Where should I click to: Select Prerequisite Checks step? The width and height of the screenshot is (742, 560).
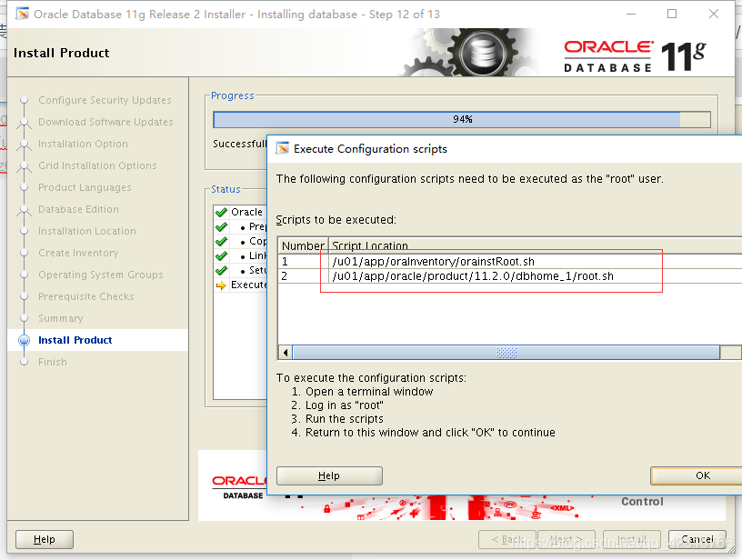point(86,296)
